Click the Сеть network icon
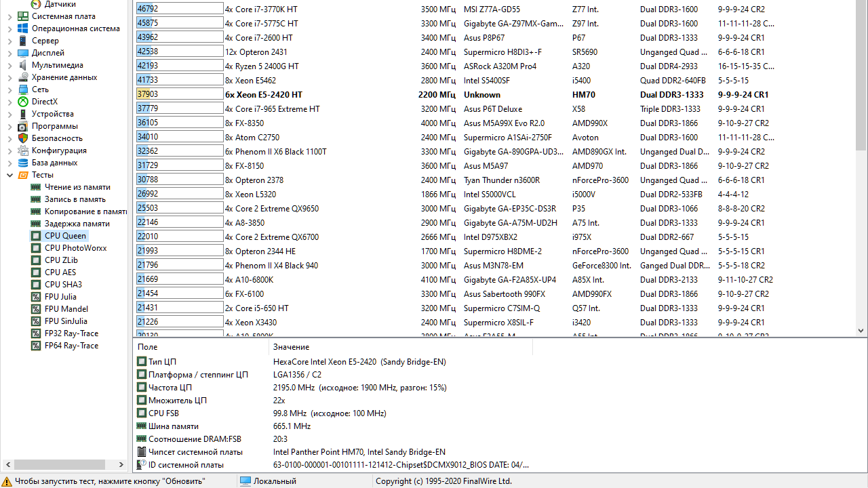Image resolution: width=868 pixels, height=488 pixels. point(23,89)
